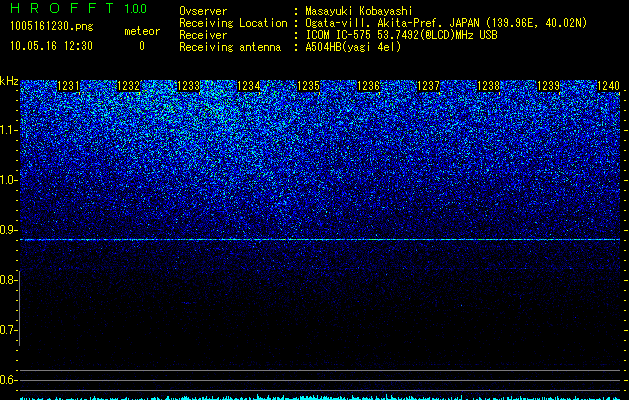Image resolution: width=629 pixels, height=400 pixels.
Task: Select the observer name Masayuki Kobayashi
Action: click(359, 11)
